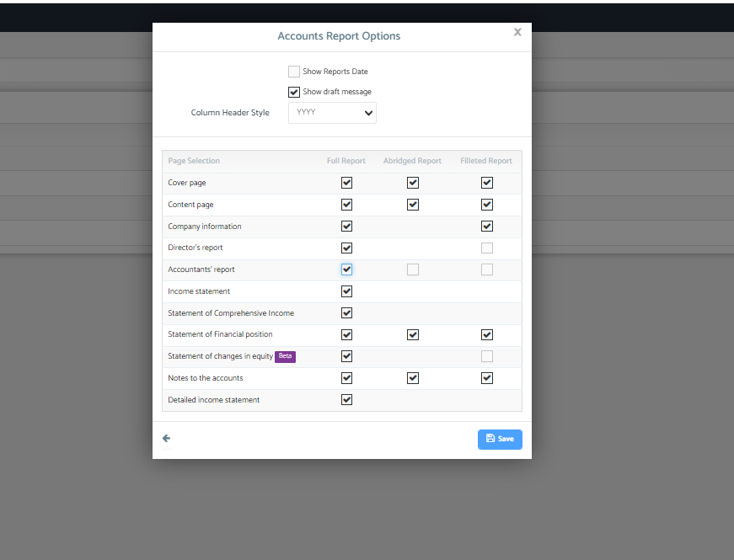734x560 pixels.
Task: Toggle Content page in Full Report
Action: (x=346, y=205)
